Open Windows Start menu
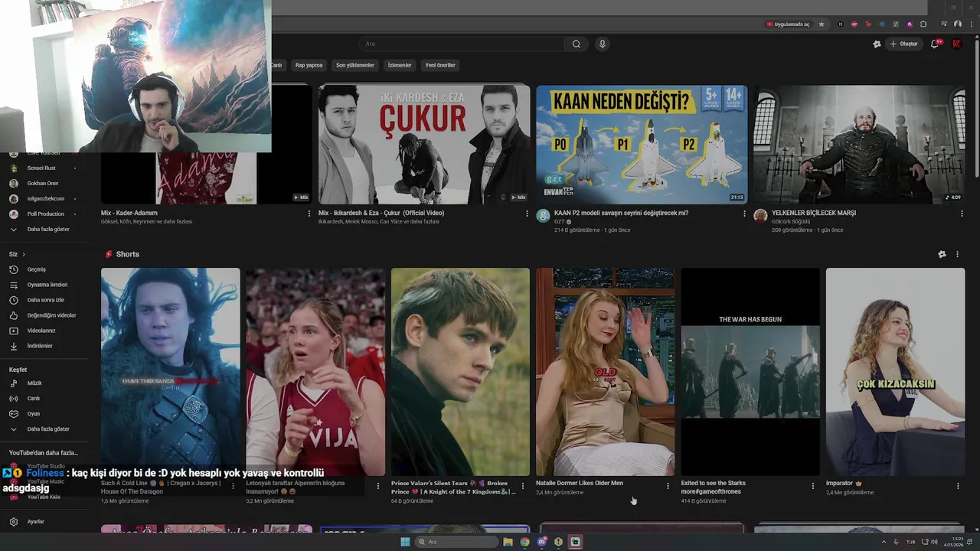The width and height of the screenshot is (980, 551). (405, 542)
